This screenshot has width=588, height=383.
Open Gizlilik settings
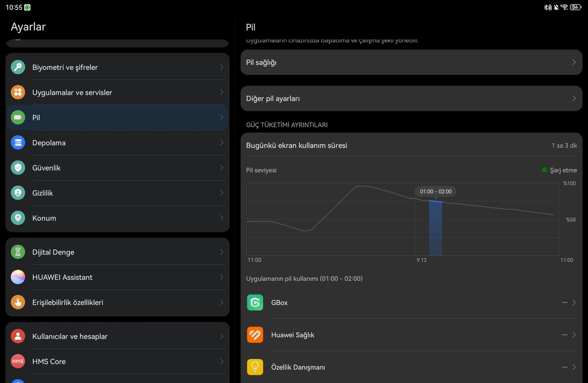tap(117, 193)
